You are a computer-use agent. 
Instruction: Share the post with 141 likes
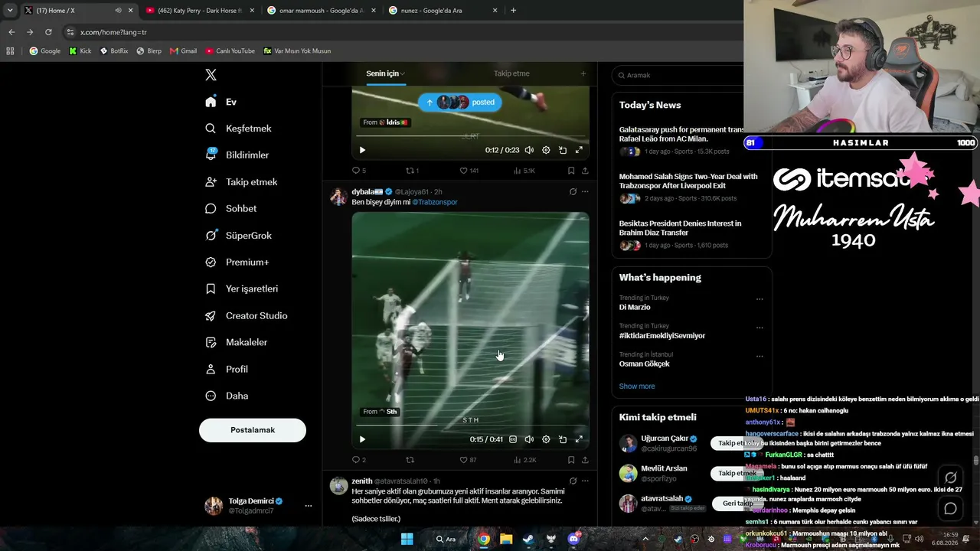[585, 171]
